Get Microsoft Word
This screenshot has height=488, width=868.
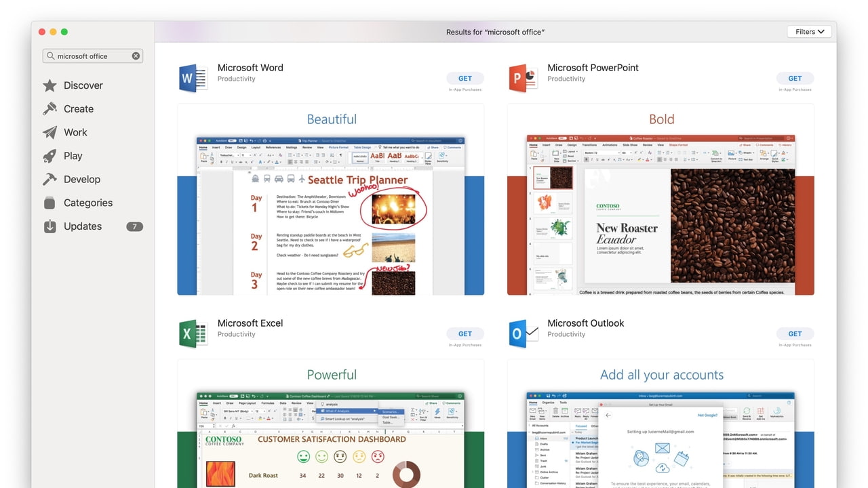pos(465,79)
